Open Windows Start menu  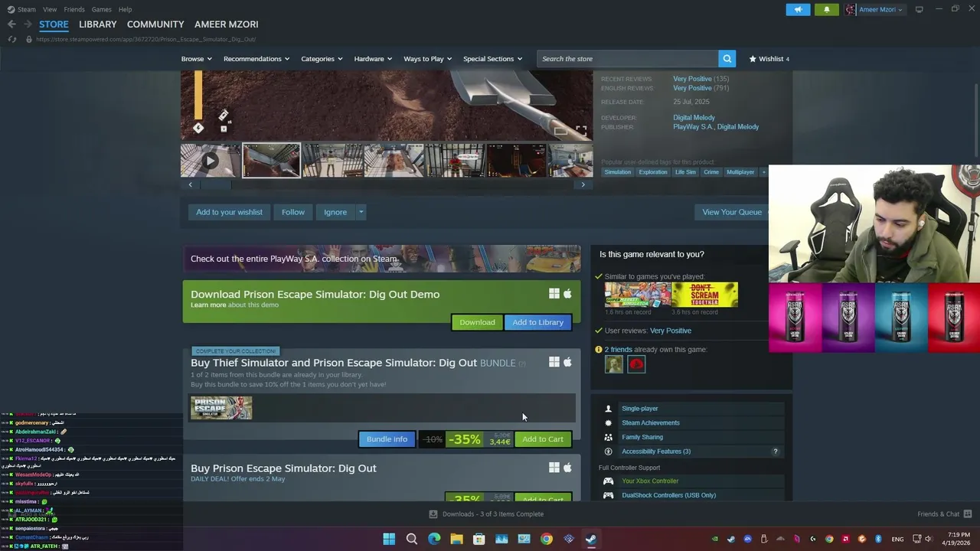389,539
